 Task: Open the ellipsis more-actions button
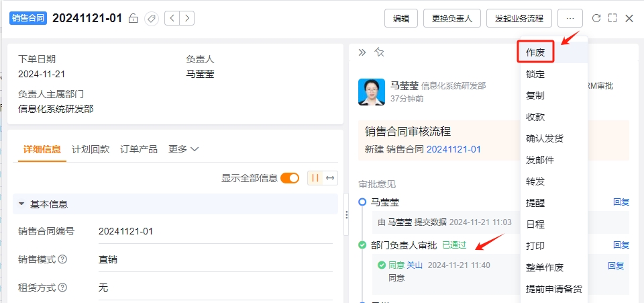click(570, 19)
